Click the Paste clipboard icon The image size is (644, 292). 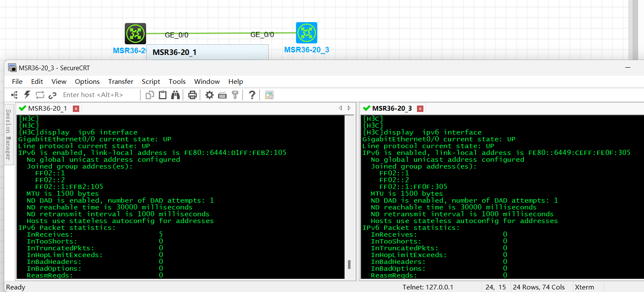pyautogui.click(x=163, y=95)
